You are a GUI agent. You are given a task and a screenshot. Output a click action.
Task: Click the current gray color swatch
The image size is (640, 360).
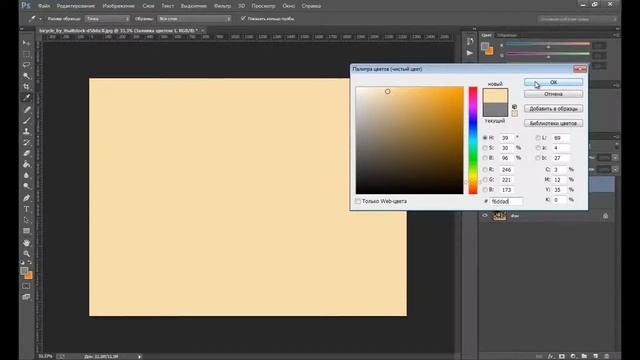pyautogui.click(x=495, y=109)
